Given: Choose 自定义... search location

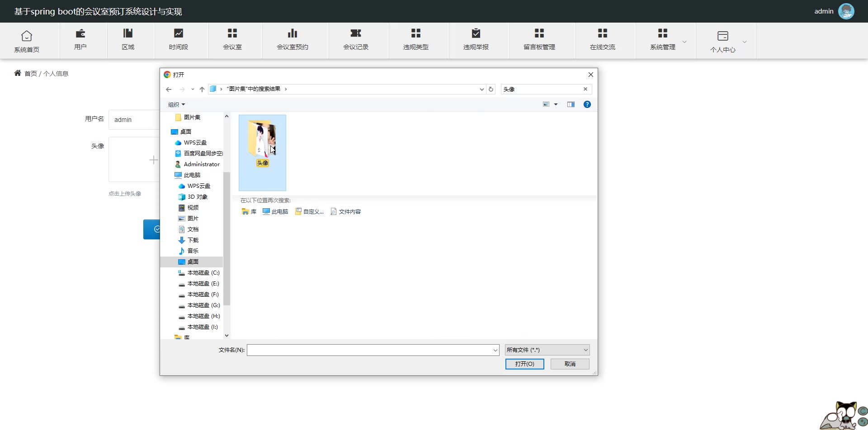Looking at the screenshot, I should pos(310,211).
